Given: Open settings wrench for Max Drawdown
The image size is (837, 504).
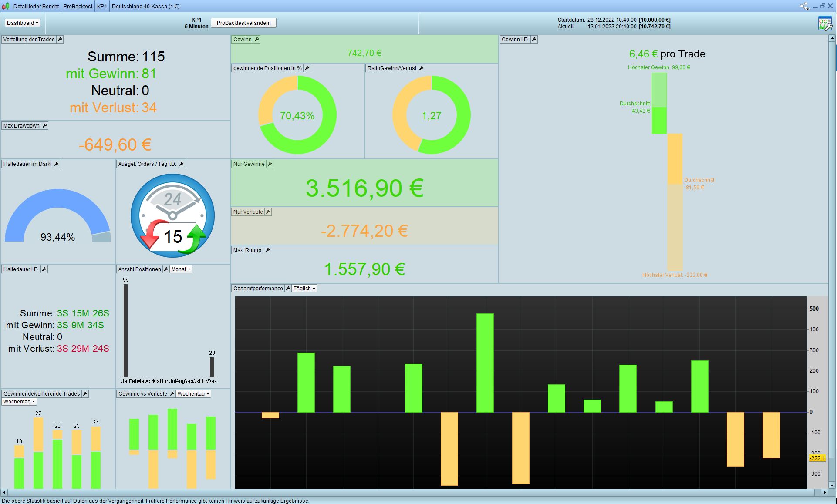Looking at the screenshot, I should (44, 126).
